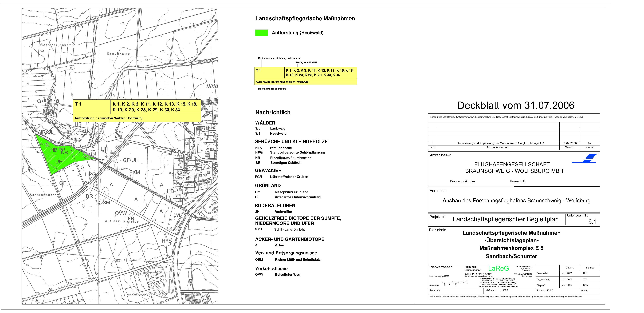Click the 'GRÜNLAND' legend heading
644x313 pixels.
pyautogui.click(x=268, y=186)
